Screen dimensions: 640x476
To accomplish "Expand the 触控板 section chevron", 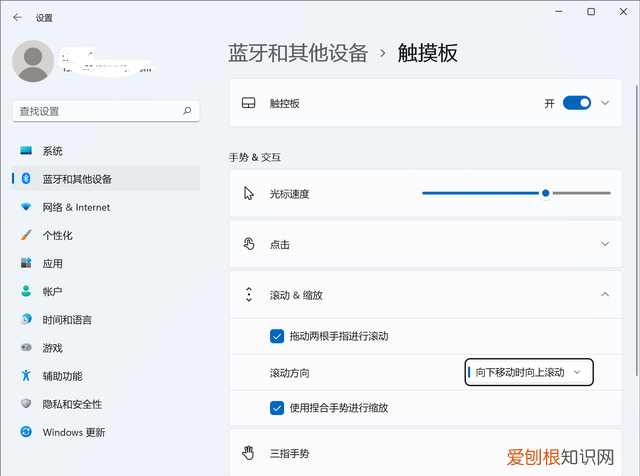I will pyautogui.click(x=605, y=103).
